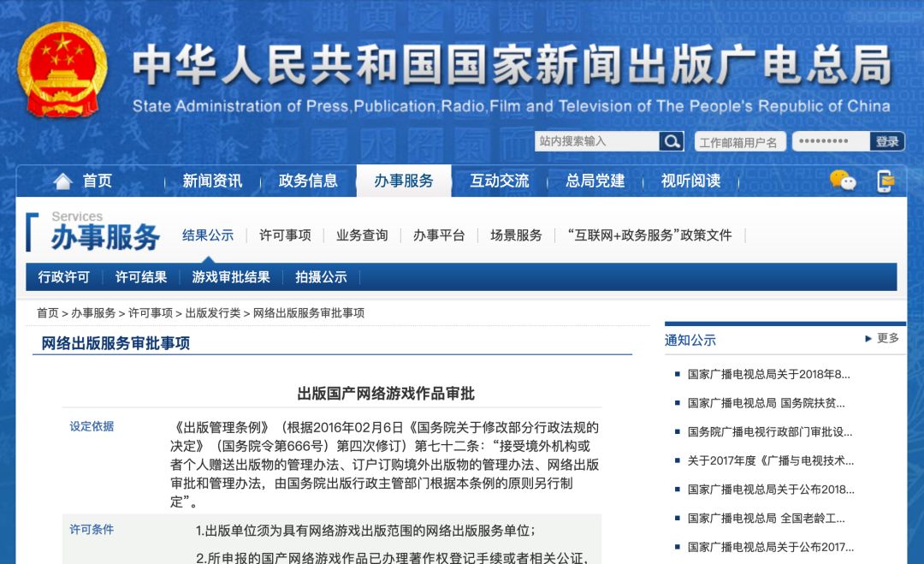Select the 业务查询 sub-tab
Screen dimensions: 924x564
click(362, 235)
